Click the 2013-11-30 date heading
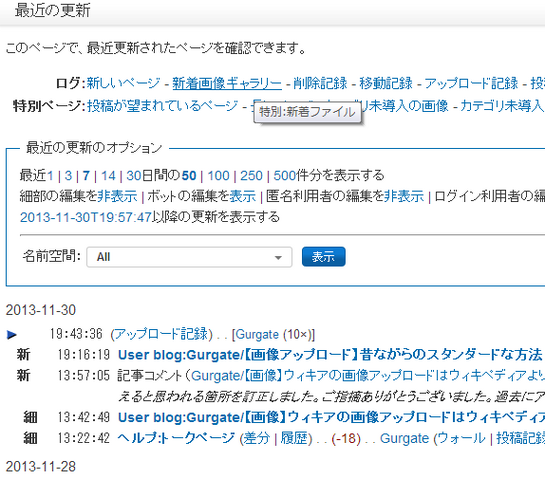Image resolution: width=545 pixels, height=479 pixels. click(x=41, y=310)
